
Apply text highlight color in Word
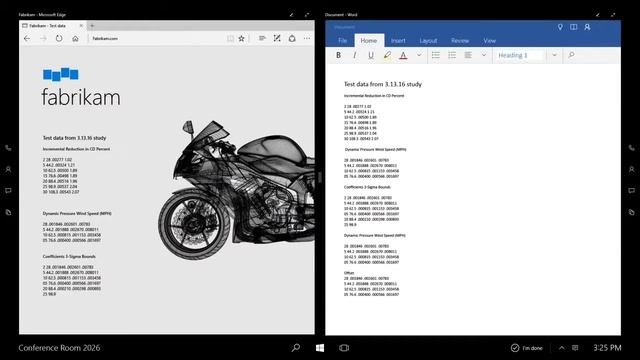click(x=387, y=55)
